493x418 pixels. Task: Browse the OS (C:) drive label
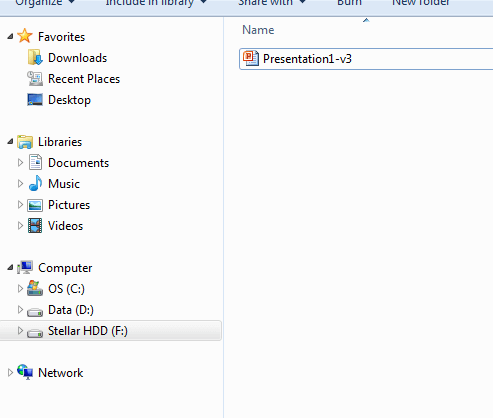(66, 289)
